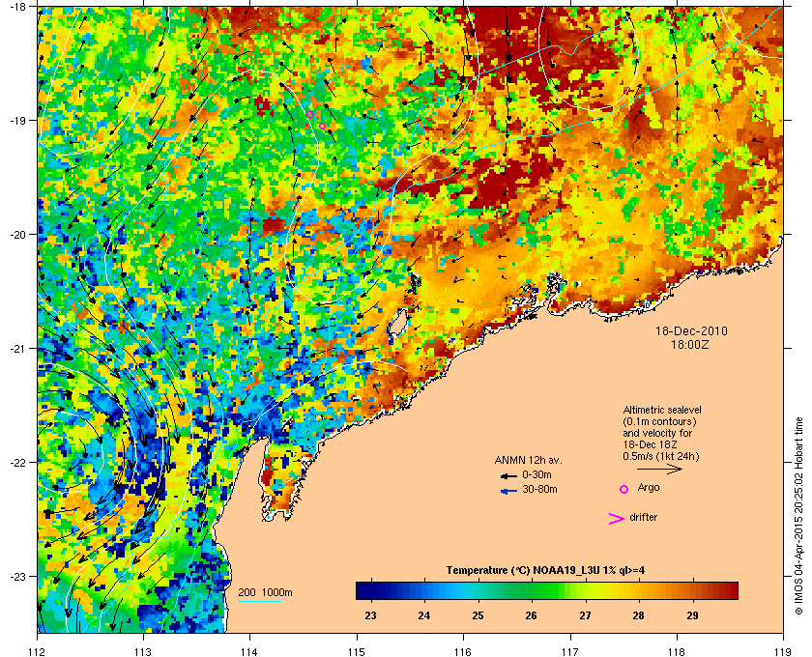Click the colorbar tick label '24'

tap(424, 615)
